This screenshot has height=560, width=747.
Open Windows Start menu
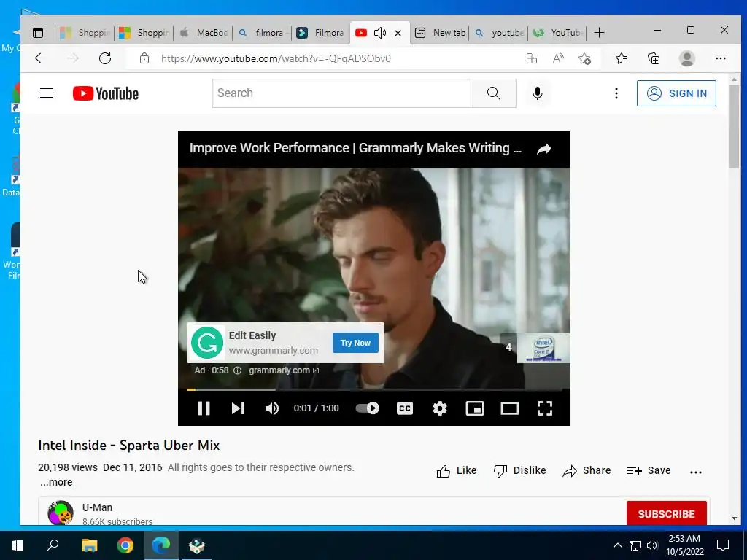click(x=18, y=545)
